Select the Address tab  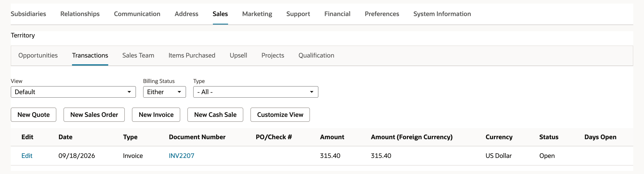pos(186,14)
